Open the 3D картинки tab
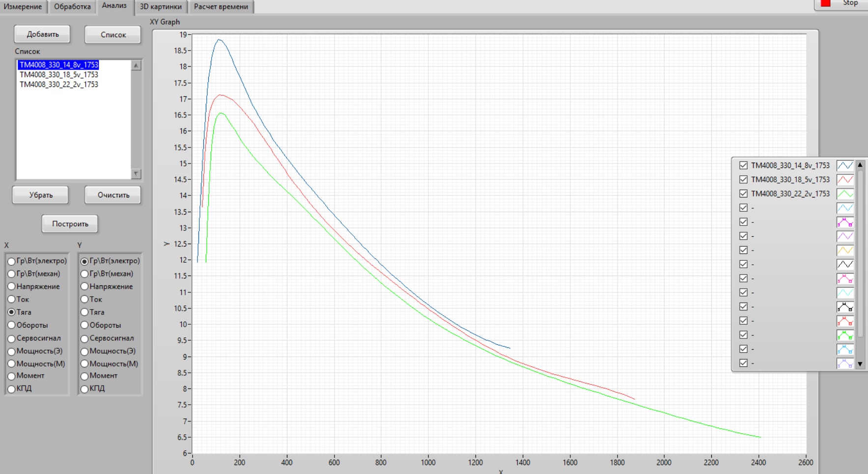The height and width of the screenshot is (474, 868). [x=161, y=7]
